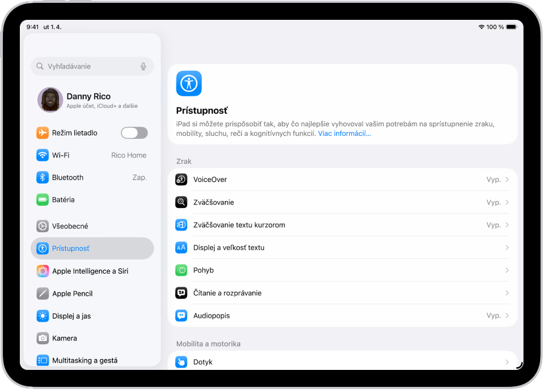Tap the microphone dictation icon

pos(143,66)
